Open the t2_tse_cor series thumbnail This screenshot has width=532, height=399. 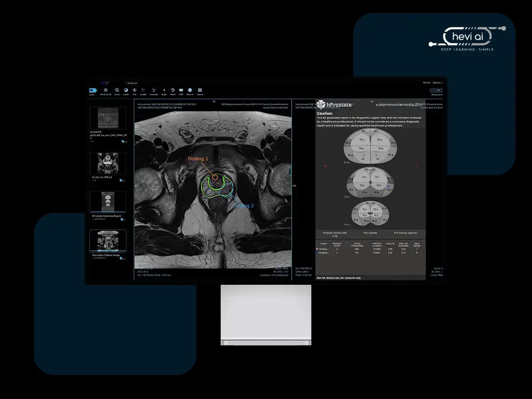point(108,164)
